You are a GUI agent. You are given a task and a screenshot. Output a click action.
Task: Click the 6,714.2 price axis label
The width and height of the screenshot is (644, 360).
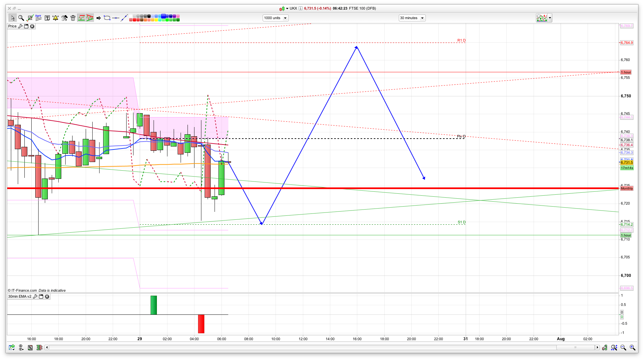pyautogui.click(x=627, y=224)
